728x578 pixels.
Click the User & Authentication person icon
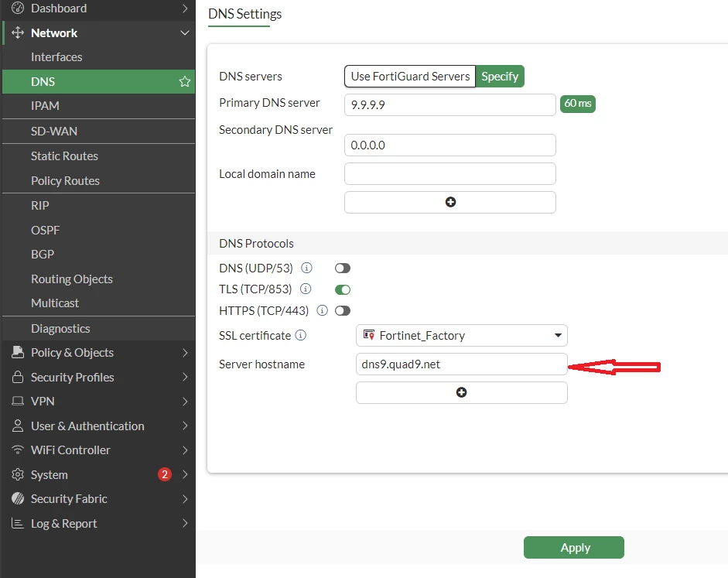18,426
